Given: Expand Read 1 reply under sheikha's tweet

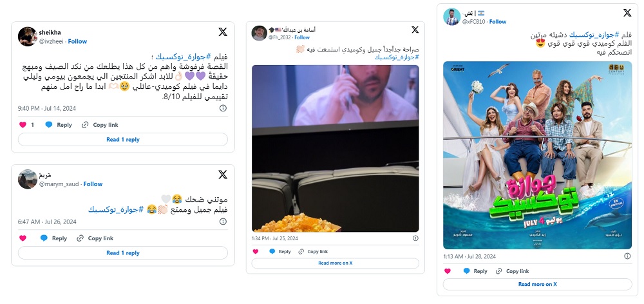Looking at the screenshot, I should point(123,140).
